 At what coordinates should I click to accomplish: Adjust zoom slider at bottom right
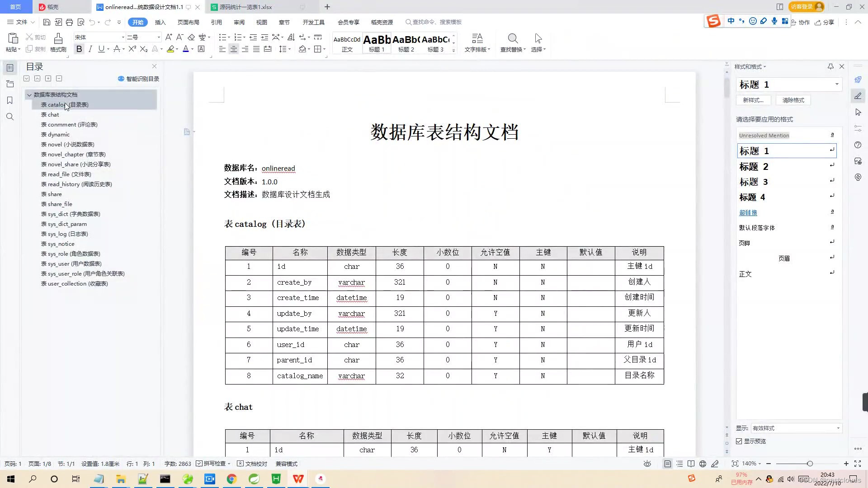pos(809,464)
